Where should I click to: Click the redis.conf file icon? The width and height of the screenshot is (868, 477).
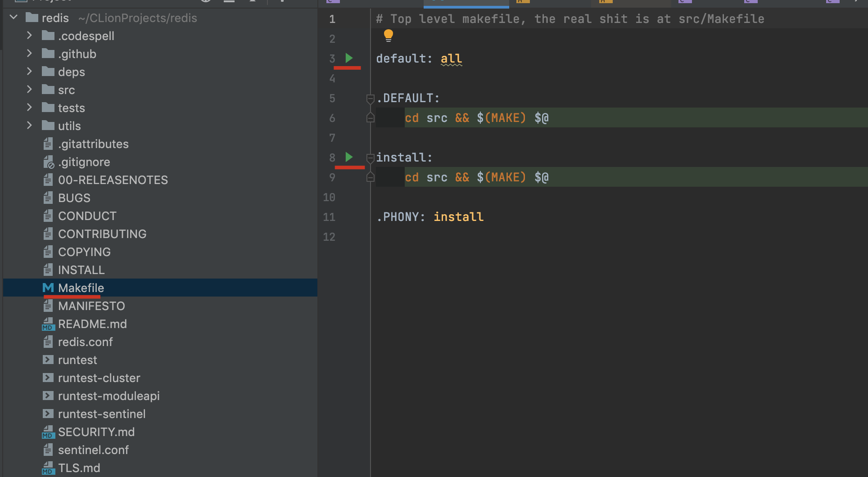coord(48,342)
